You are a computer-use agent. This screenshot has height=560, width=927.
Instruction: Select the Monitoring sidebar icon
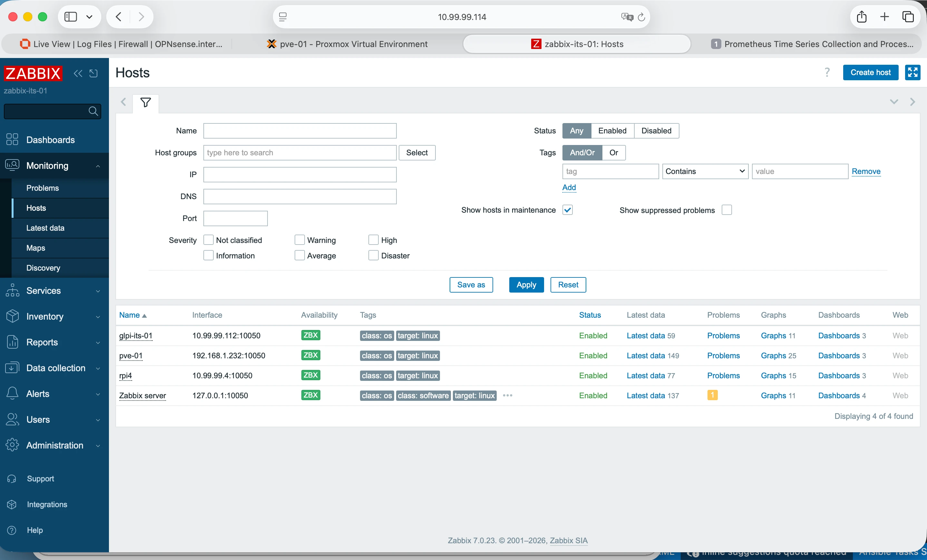[x=13, y=165]
